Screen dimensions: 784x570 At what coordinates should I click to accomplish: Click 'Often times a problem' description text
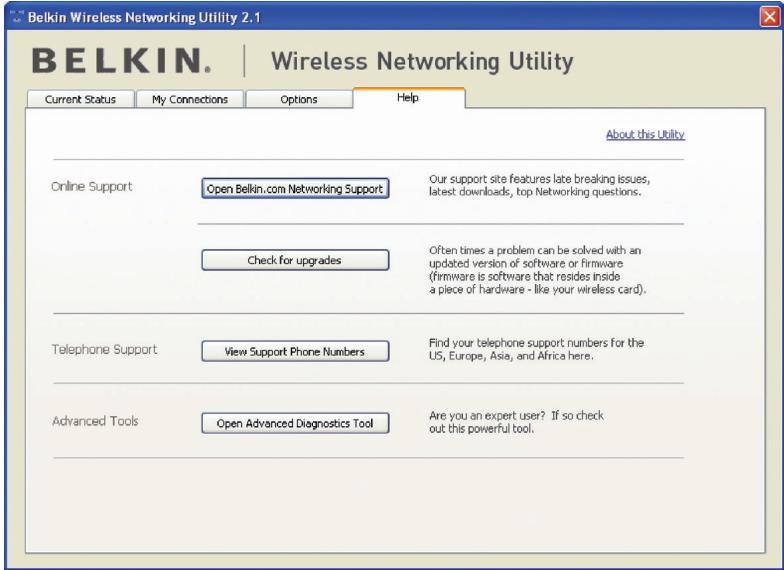[538, 270]
